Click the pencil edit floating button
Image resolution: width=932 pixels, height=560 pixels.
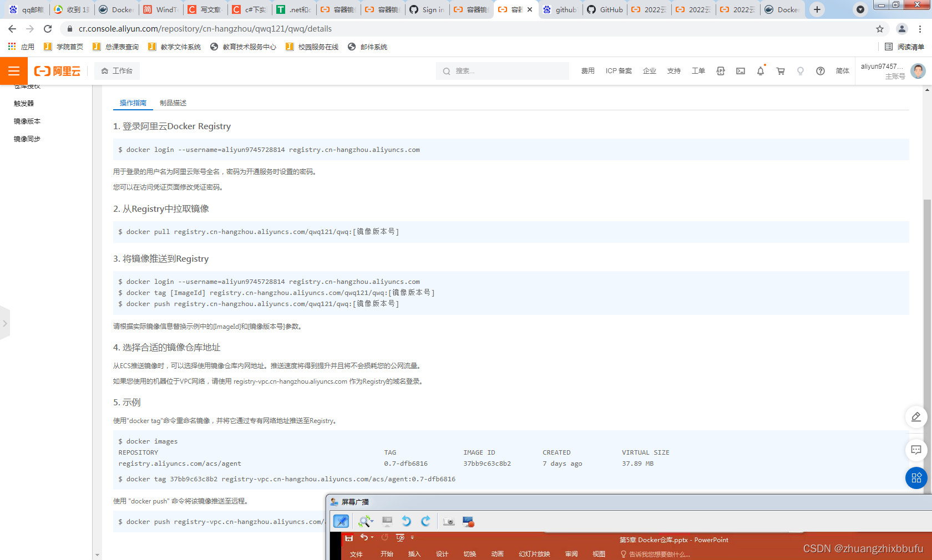[916, 417]
